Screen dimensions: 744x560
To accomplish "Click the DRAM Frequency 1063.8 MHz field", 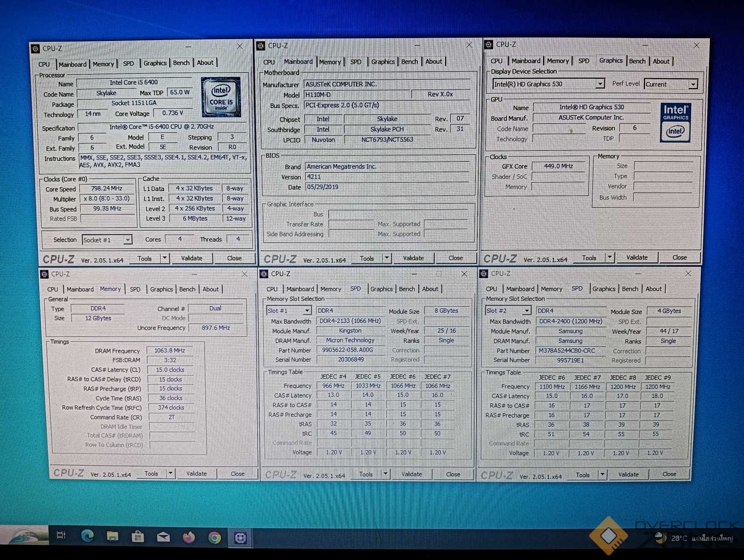I will coord(169,350).
